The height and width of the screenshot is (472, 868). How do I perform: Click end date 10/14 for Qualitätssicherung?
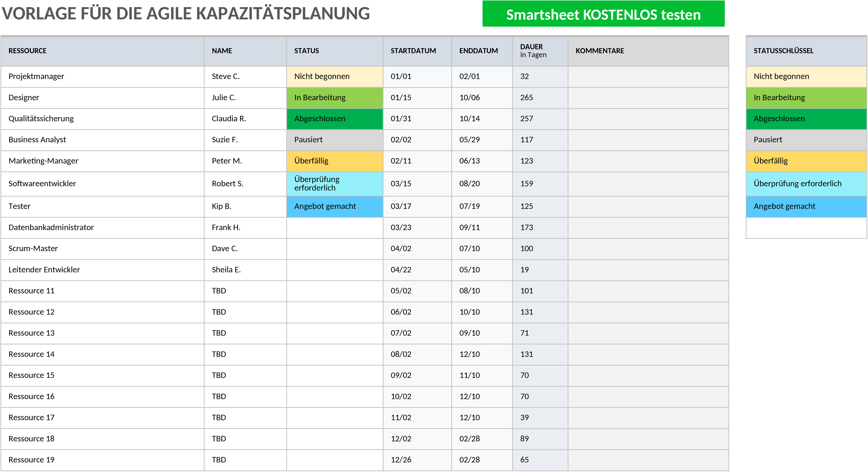tap(482, 119)
